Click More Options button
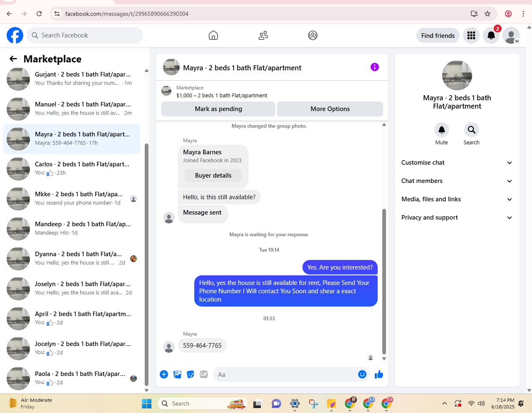Screen dimensions: 532x413 tap(330, 109)
